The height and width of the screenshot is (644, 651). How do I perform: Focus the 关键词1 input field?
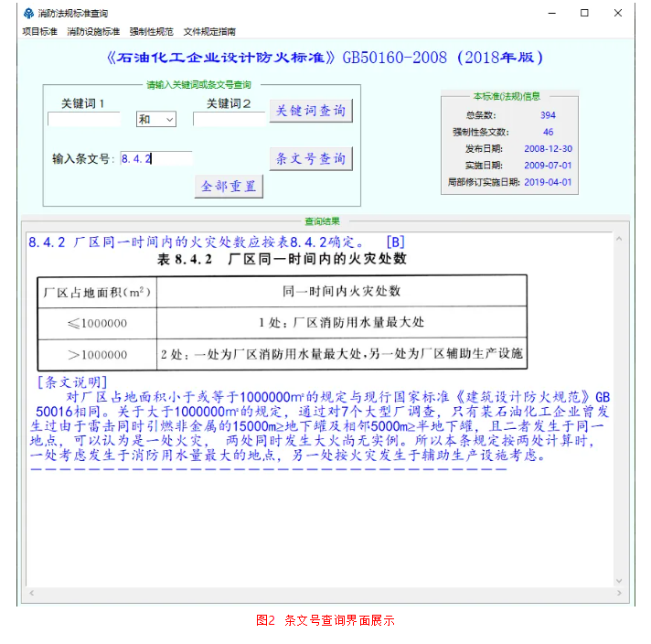[84, 119]
